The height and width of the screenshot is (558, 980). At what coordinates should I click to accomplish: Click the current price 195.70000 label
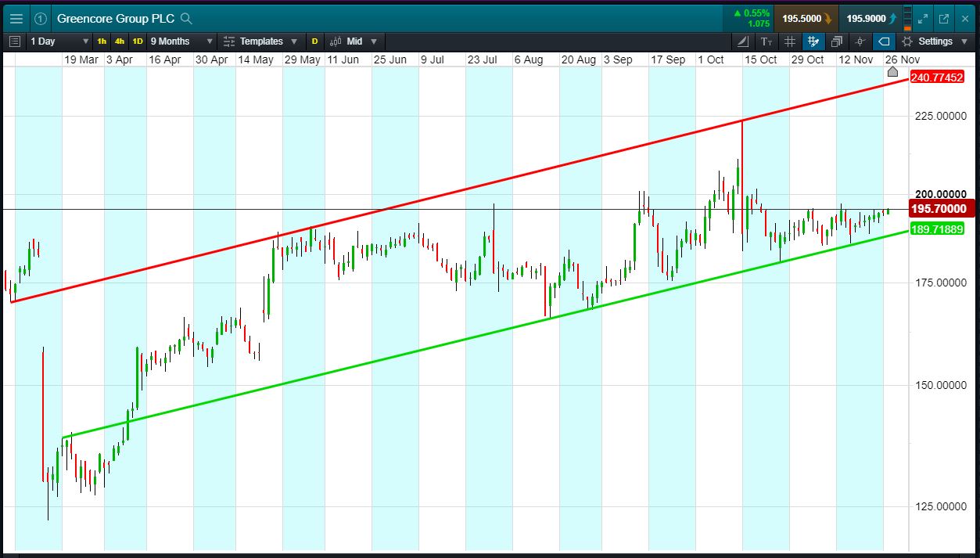[942, 209]
